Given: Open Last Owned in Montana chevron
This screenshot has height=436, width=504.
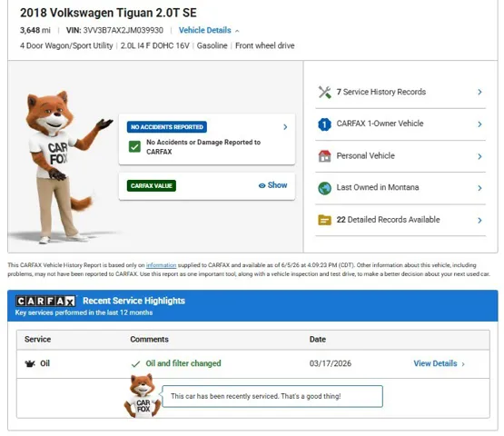Looking at the screenshot, I should point(479,188).
